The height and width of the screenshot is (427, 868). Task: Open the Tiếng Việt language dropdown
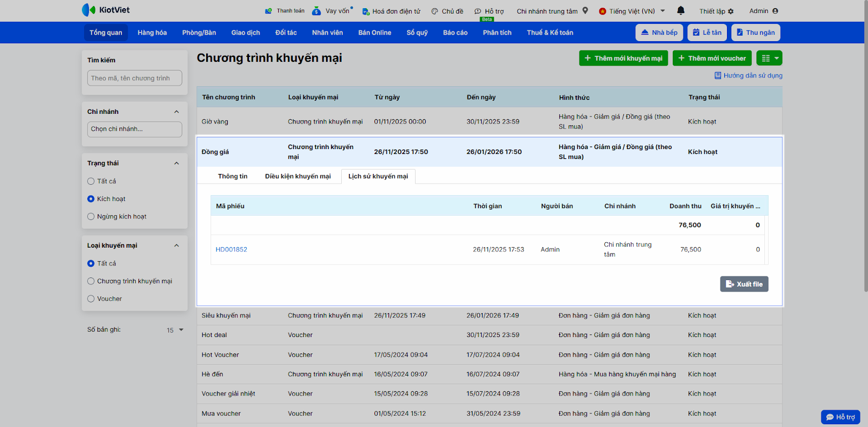click(632, 11)
